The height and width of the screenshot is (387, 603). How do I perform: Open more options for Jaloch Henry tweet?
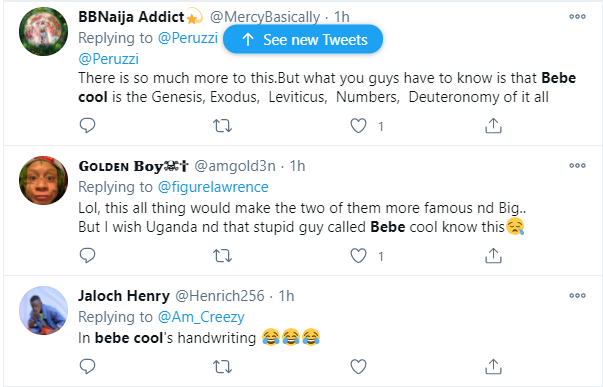pyautogui.click(x=577, y=295)
